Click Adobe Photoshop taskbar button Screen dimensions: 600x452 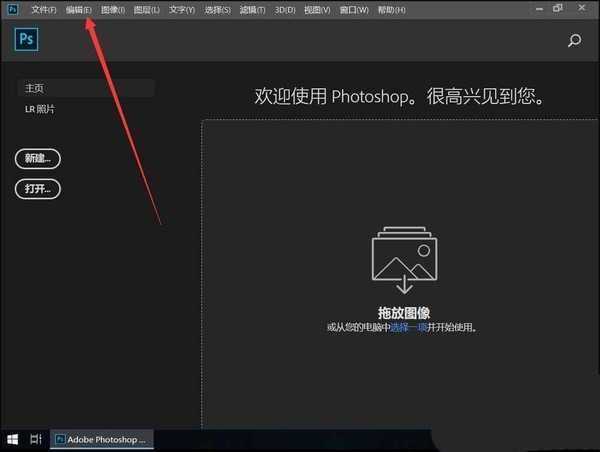coord(102,439)
